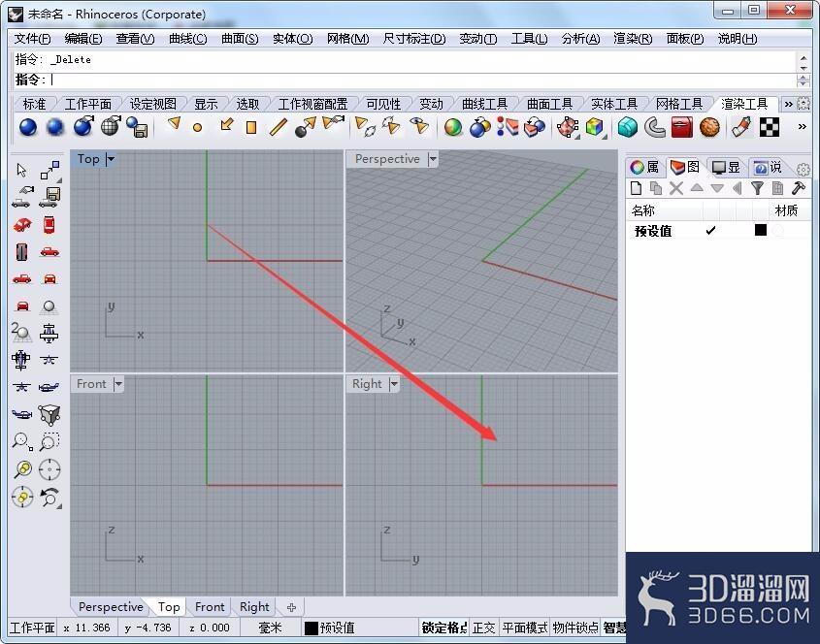Toggle current layer checkmark for 预设值
820x644 pixels.
point(710,231)
